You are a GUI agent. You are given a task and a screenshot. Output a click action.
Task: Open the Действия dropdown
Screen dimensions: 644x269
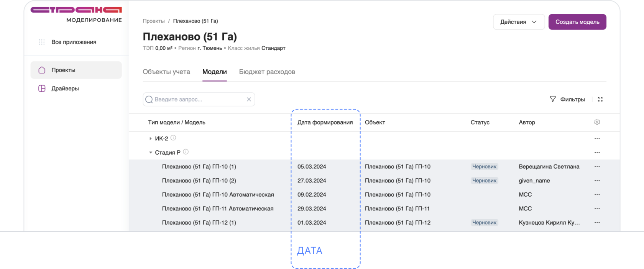point(518,22)
